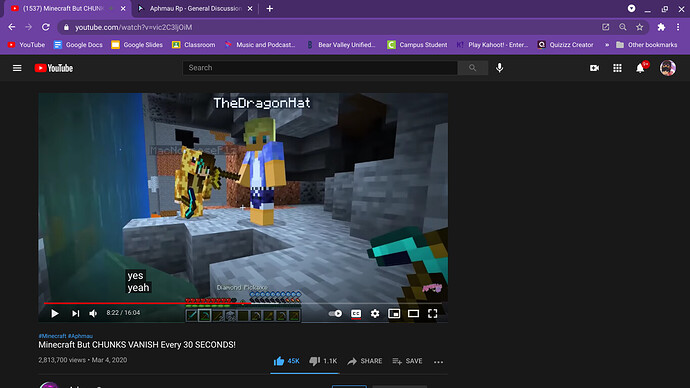Open the YouTube apps grid
Screen dimensions: 690x388
617,68
